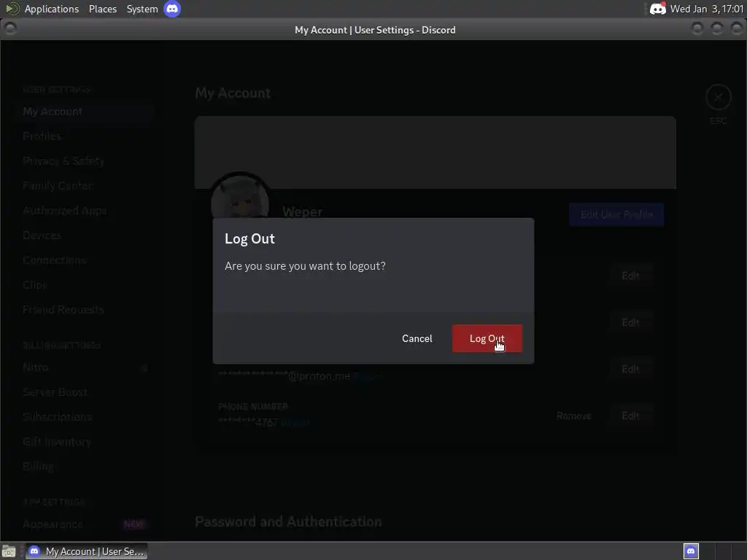This screenshot has width=747, height=560.
Task: Click Edit next to phone number
Action: tap(630, 416)
